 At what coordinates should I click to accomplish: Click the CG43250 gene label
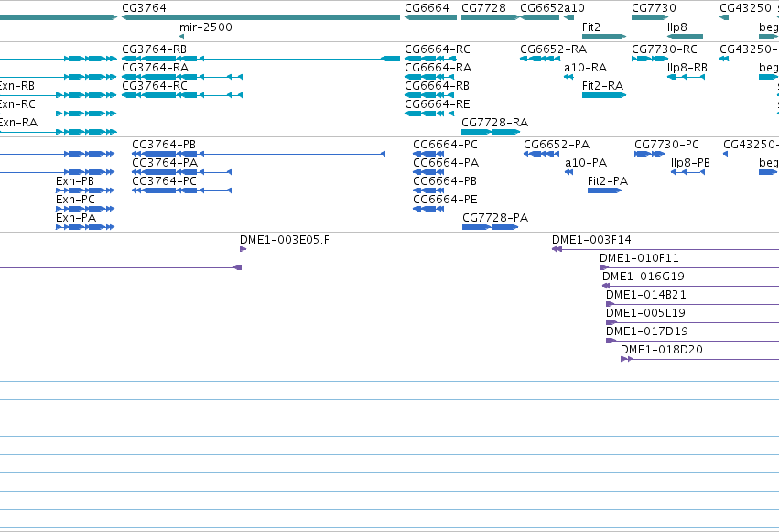745,8
